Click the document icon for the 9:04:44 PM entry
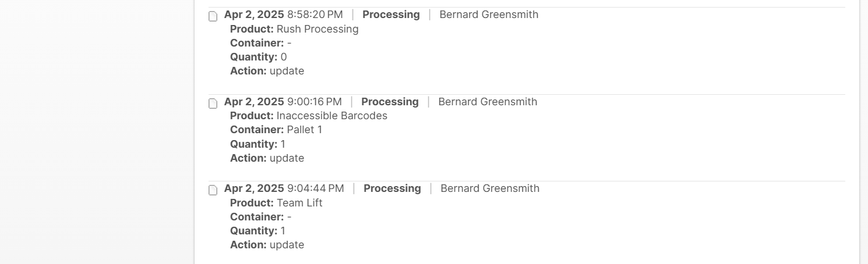 tap(213, 190)
